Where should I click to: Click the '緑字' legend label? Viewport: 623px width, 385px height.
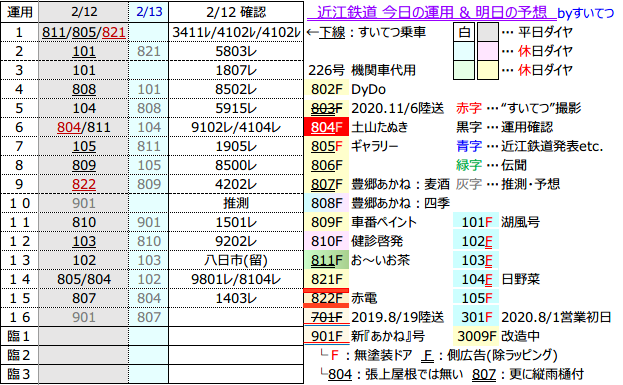pyautogui.click(x=469, y=165)
